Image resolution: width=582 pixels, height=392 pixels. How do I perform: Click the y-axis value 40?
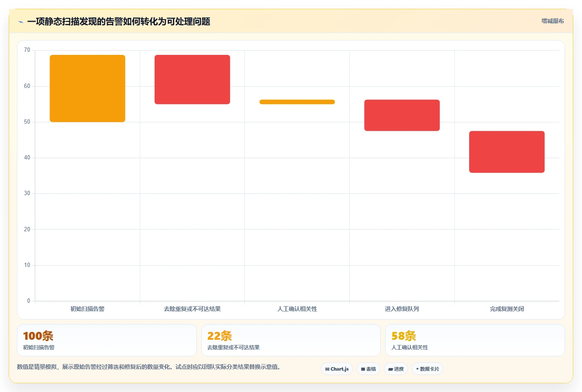[27, 158]
